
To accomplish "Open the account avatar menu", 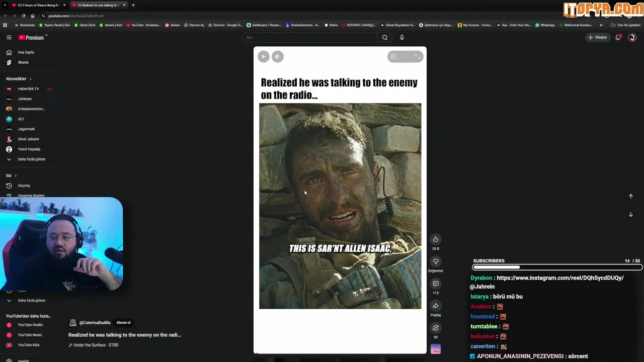I will 632,37.
